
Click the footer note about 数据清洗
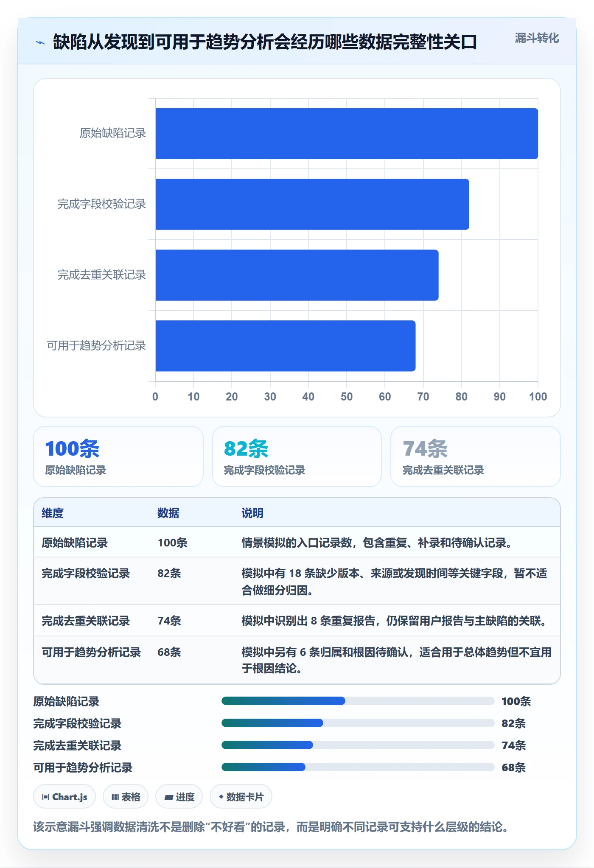pos(271,827)
